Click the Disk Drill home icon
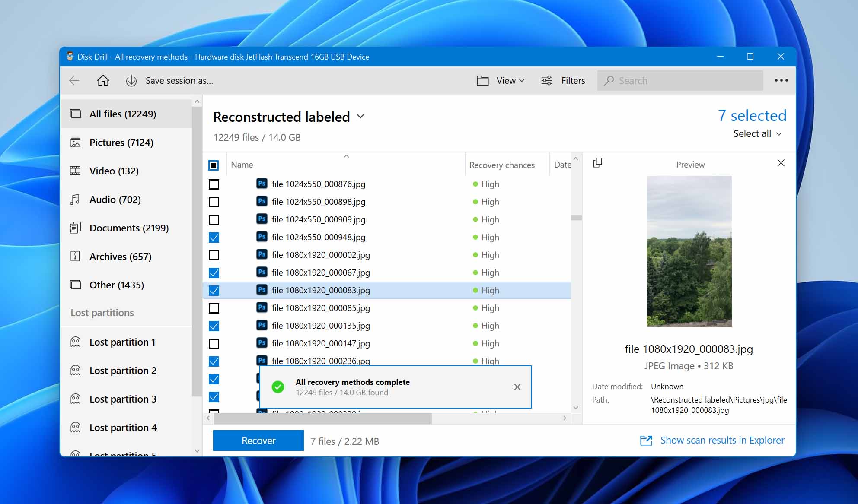Image resolution: width=858 pixels, height=504 pixels. [103, 80]
